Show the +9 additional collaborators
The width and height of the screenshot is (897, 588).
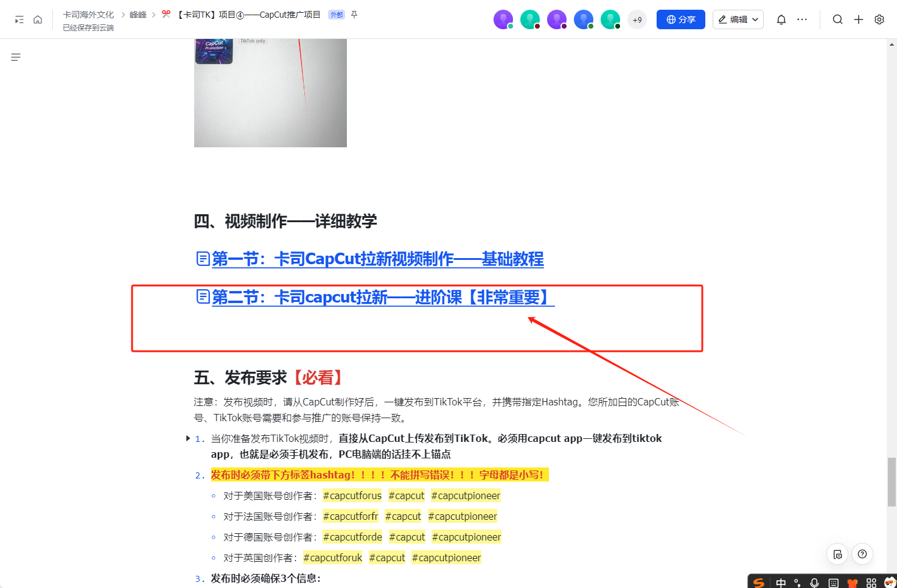point(637,19)
